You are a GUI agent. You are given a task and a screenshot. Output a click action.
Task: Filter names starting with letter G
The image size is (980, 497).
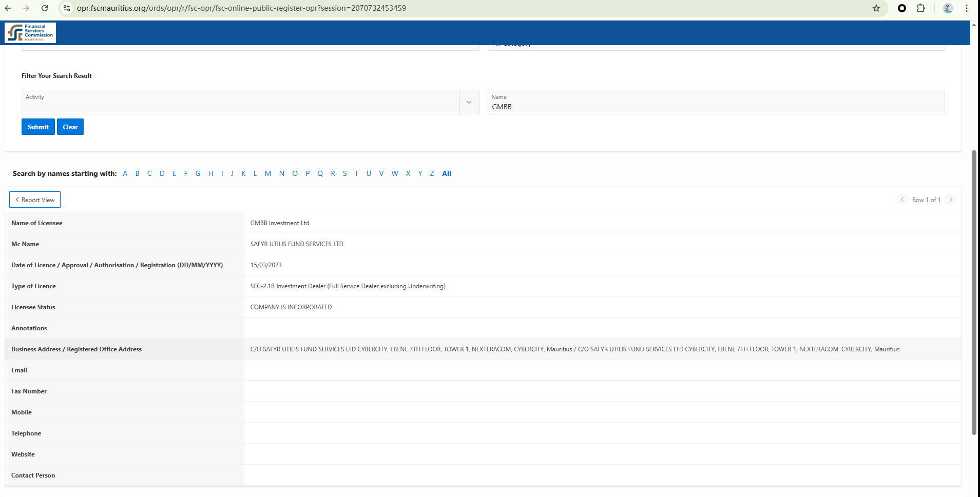pyautogui.click(x=198, y=173)
